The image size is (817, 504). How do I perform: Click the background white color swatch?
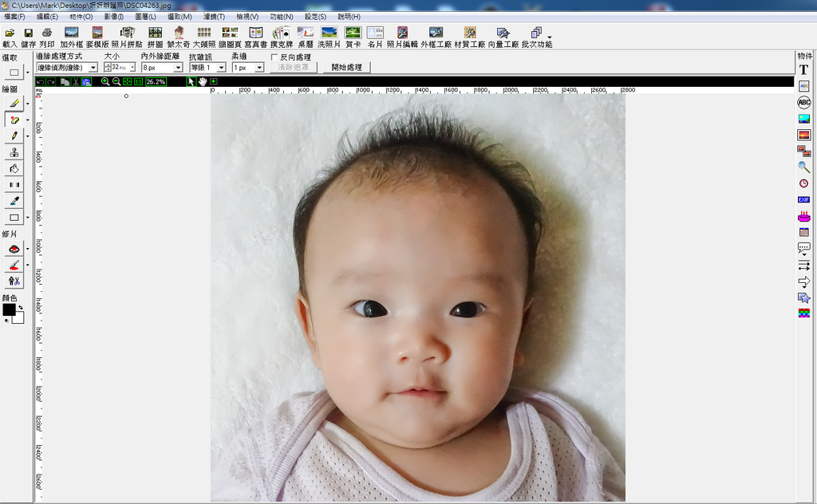[20, 318]
